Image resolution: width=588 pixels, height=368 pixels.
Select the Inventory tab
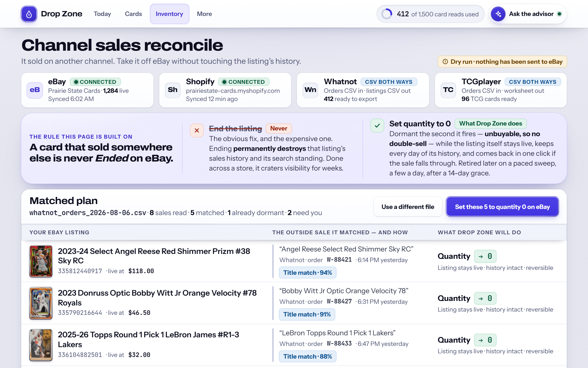pos(169,14)
